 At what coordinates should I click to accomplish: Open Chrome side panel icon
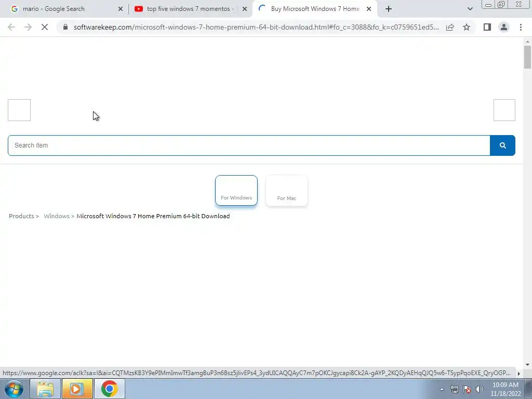(487, 27)
